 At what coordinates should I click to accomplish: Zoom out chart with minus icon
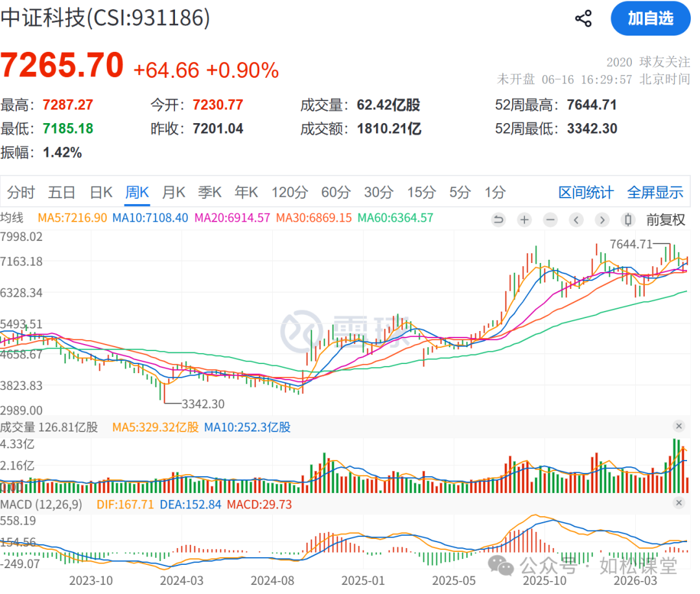(x=550, y=220)
